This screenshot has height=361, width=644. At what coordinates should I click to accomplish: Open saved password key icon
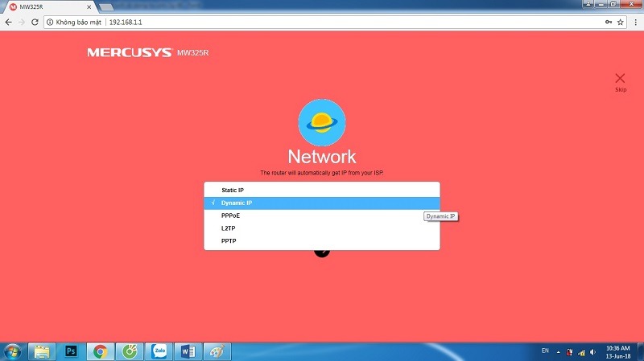click(609, 23)
